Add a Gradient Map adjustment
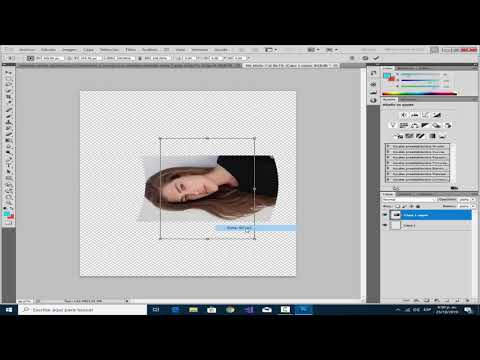This screenshot has width=480, height=360. click(x=432, y=136)
